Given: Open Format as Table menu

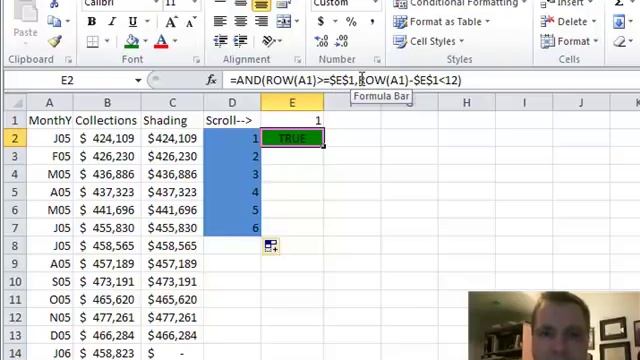Looking at the screenshot, I should pos(441,22).
